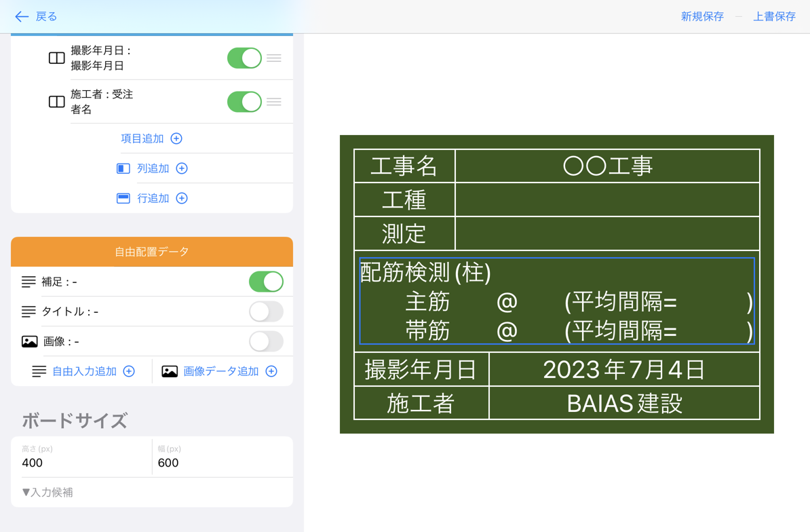Click the 2023年7月4日 date cell
810x532 pixels.
[624, 369]
